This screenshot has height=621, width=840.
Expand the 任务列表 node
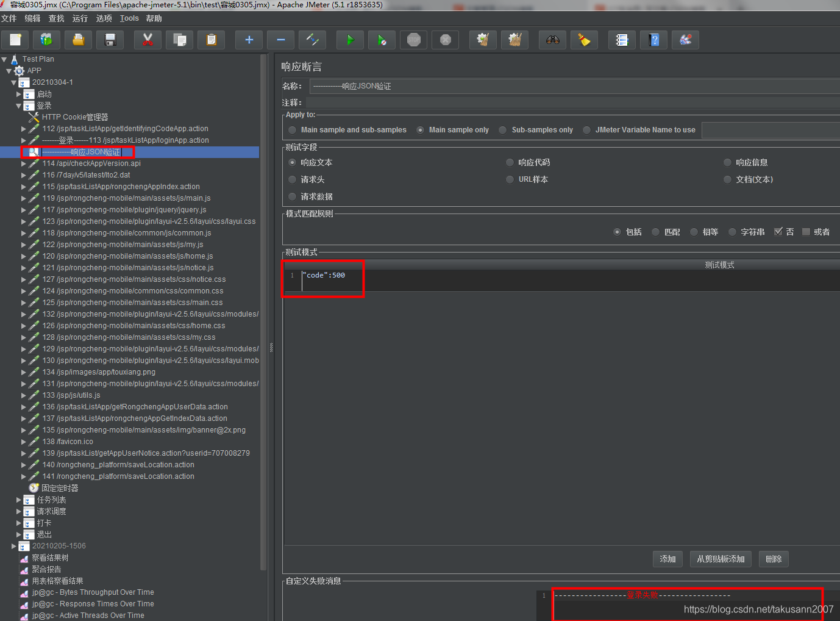pyautogui.click(x=18, y=500)
